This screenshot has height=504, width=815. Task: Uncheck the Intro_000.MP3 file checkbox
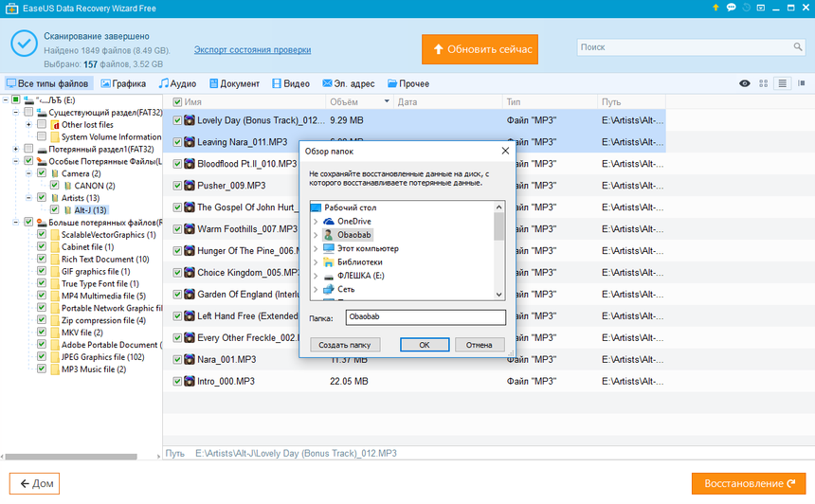(x=177, y=381)
